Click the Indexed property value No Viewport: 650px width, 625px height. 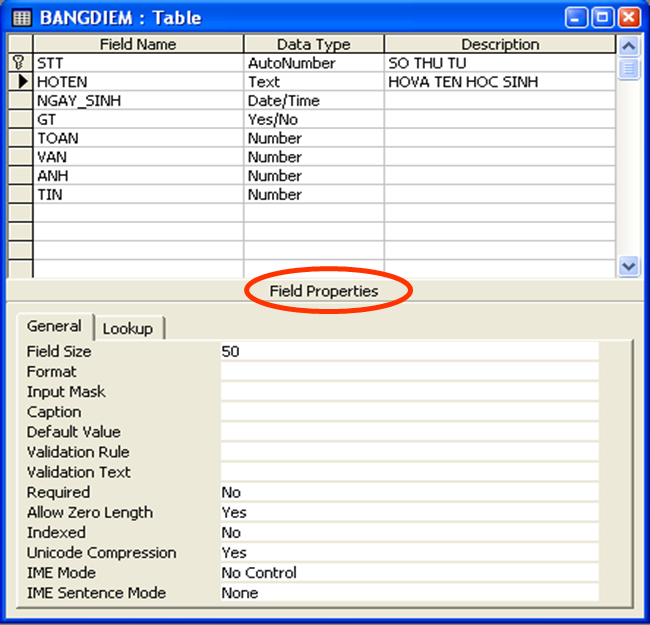coord(410,532)
